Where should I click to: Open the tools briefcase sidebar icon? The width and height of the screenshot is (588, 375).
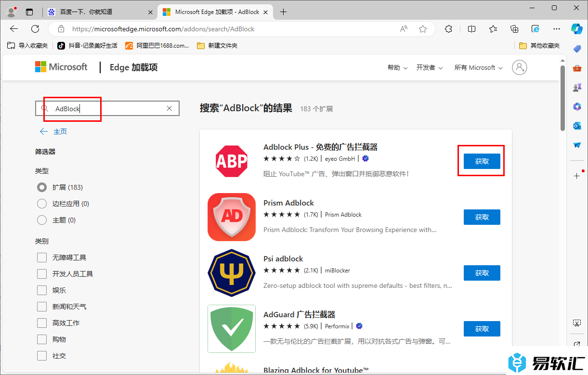pos(577,68)
